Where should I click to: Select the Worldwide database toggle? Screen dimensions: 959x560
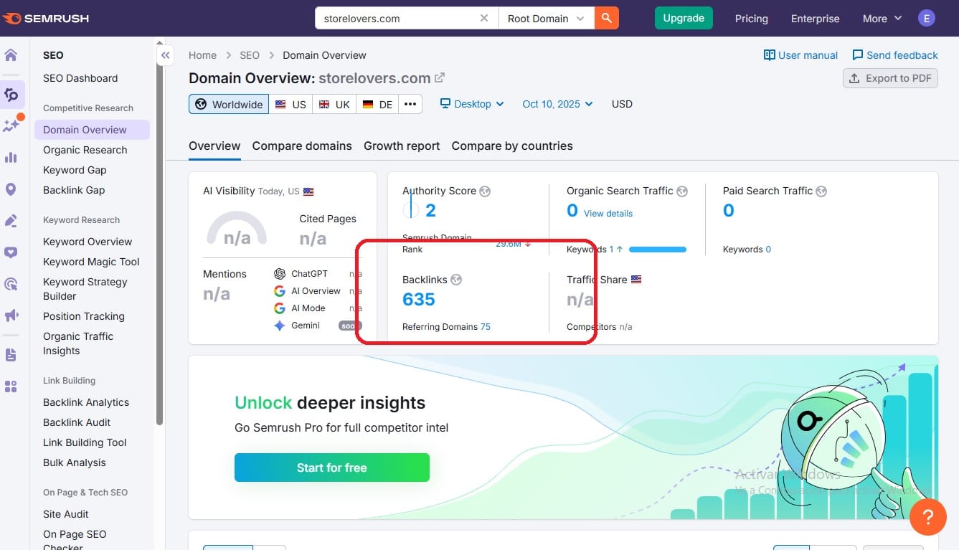(x=229, y=104)
